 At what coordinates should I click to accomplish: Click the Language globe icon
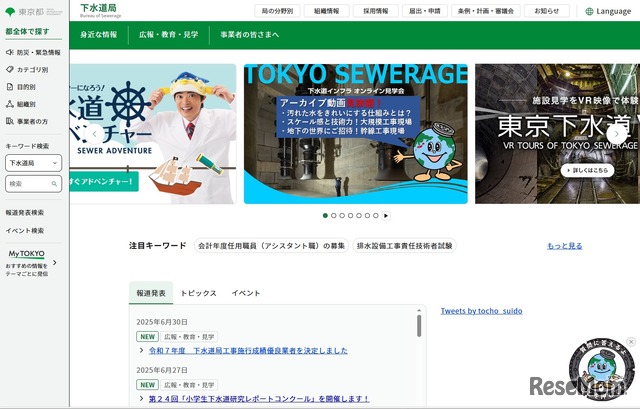(x=589, y=11)
